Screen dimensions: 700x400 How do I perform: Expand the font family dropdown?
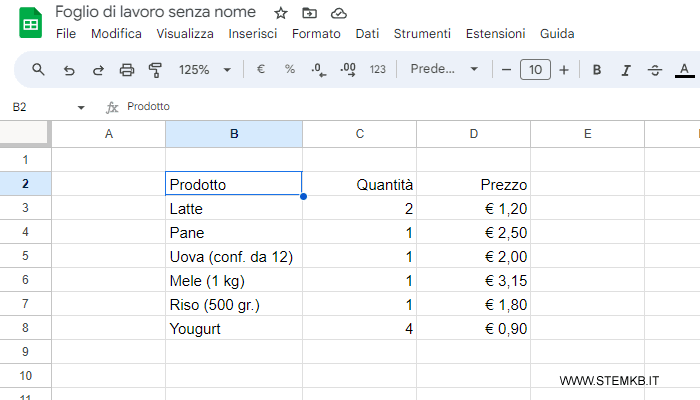[445, 70]
